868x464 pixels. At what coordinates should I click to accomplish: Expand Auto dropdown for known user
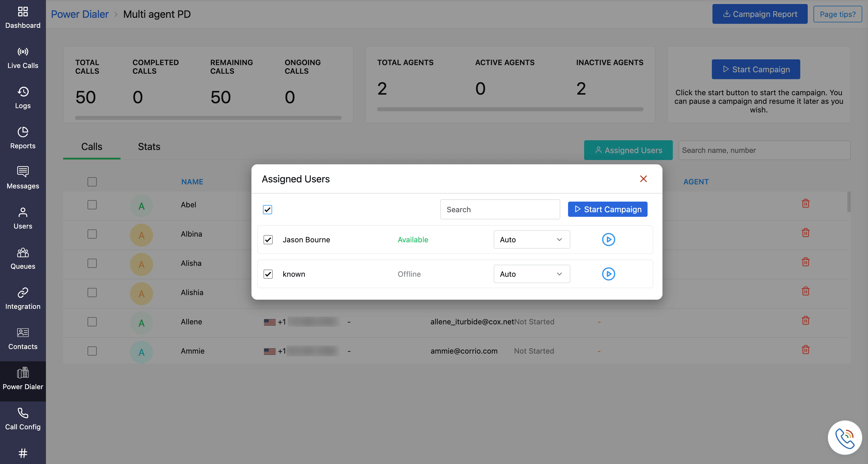pyautogui.click(x=531, y=274)
